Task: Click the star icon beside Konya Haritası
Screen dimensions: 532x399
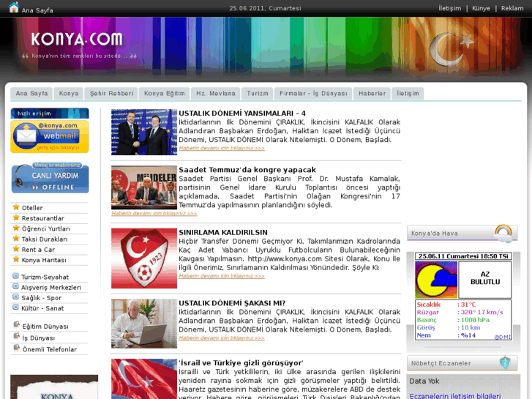Action: click(x=16, y=259)
